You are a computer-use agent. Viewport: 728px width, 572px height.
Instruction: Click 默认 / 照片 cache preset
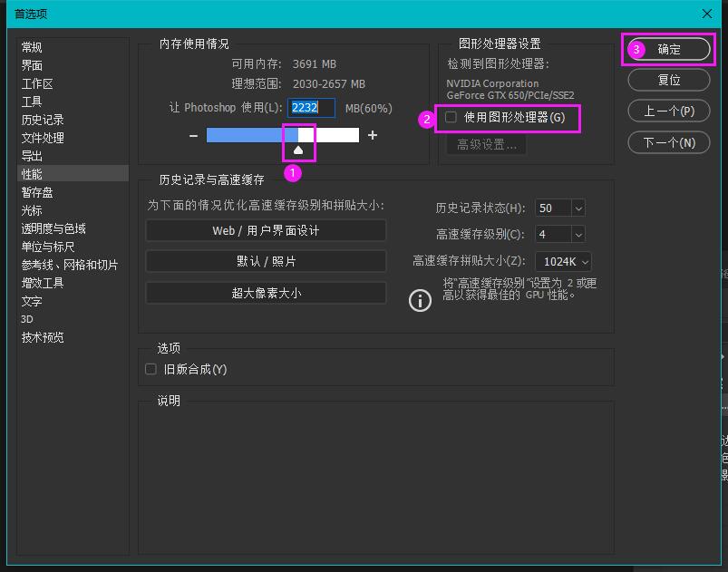(x=266, y=261)
